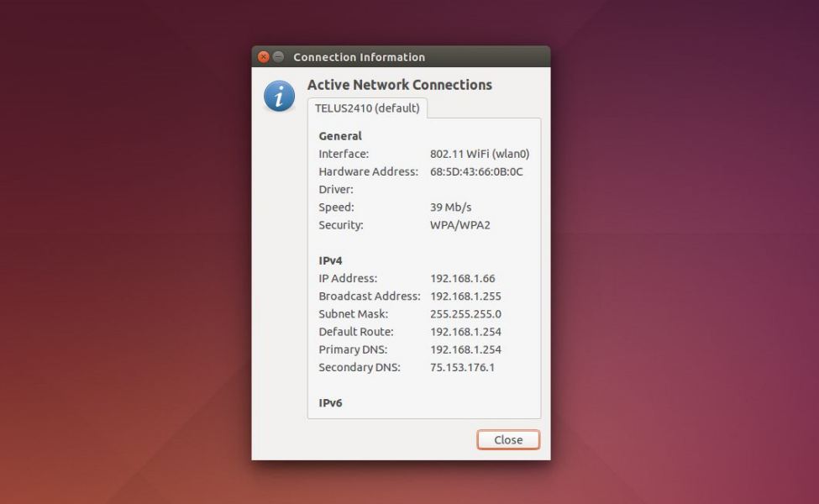This screenshot has width=819, height=504.
Task: Click the Secondary DNS: label
Action: tap(360, 367)
